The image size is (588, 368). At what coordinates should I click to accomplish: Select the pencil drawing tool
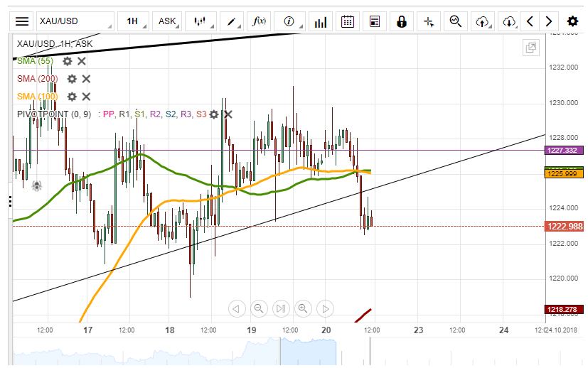click(232, 21)
